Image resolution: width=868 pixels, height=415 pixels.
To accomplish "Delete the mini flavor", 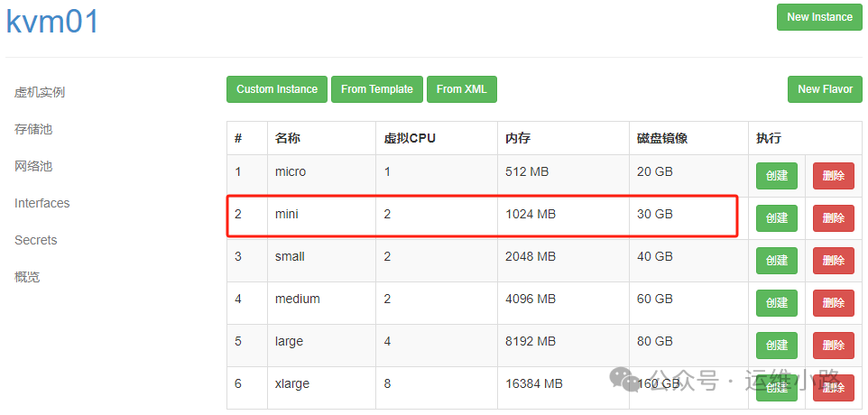I will click(x=833, y=218).
